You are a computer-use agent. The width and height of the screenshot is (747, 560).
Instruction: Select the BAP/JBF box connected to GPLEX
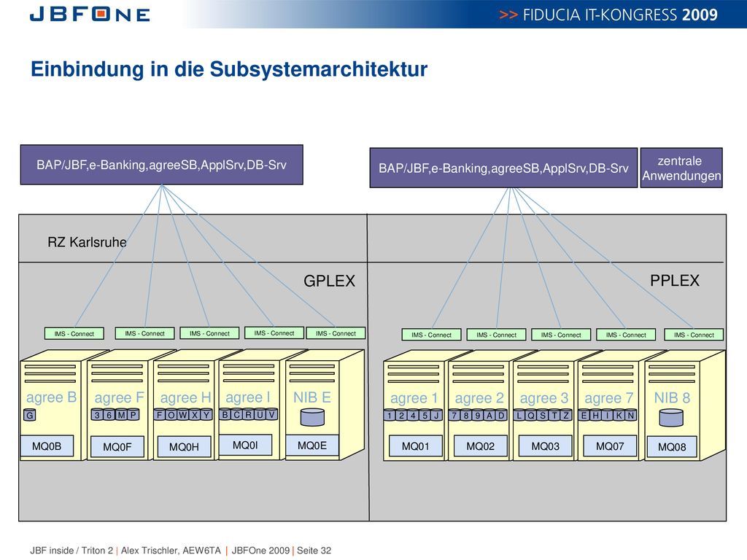pyautogui.click(x=161, y=165)
